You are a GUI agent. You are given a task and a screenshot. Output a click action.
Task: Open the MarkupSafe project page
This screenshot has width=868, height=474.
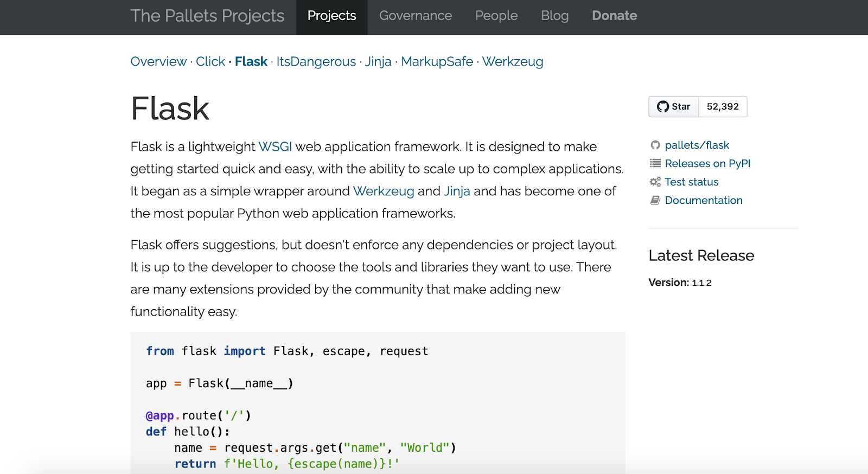(x=437, y=61)
